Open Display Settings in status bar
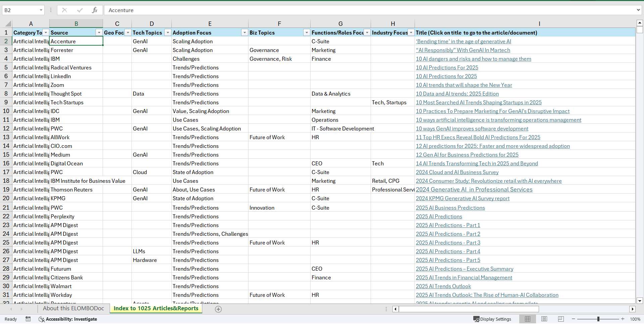 point(492,319)
